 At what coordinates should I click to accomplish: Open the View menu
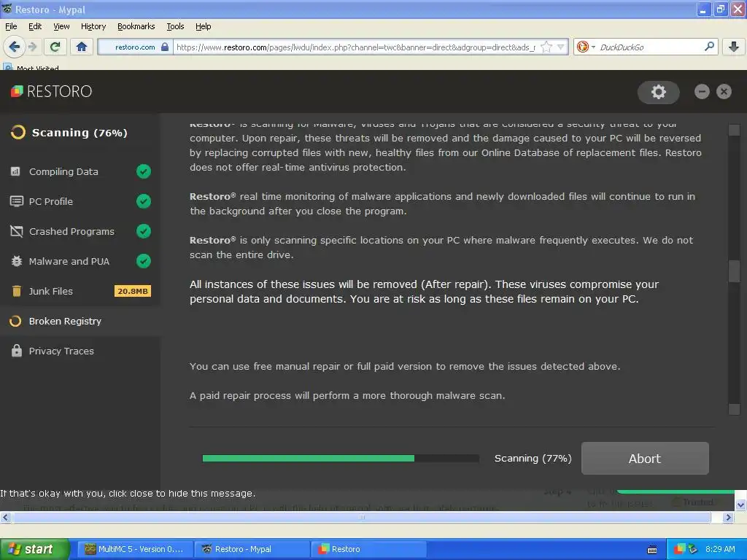click(x=61, y=26)
